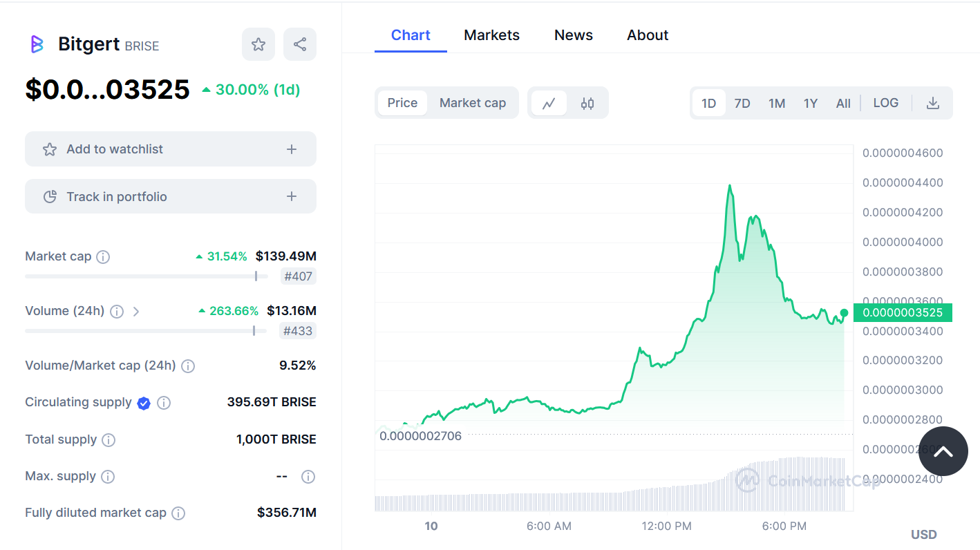Switch to the Markets tab

click(x=491, y=35)
